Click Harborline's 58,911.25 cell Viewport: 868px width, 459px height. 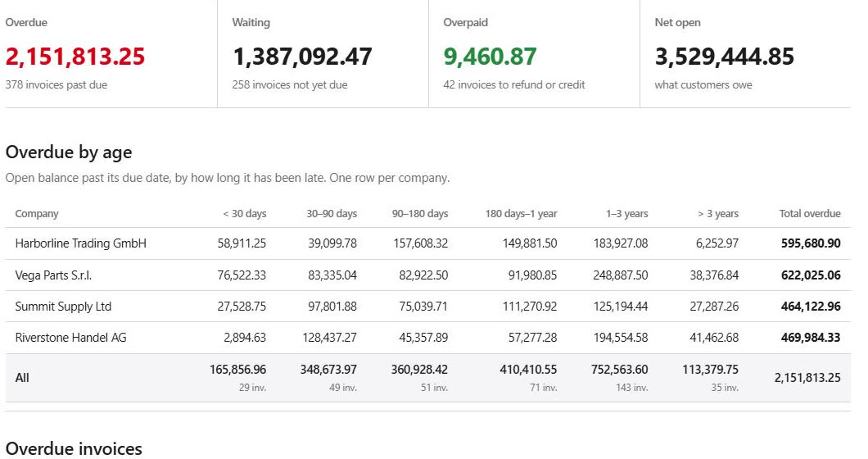pyautogui.click(x=242, y=243)
